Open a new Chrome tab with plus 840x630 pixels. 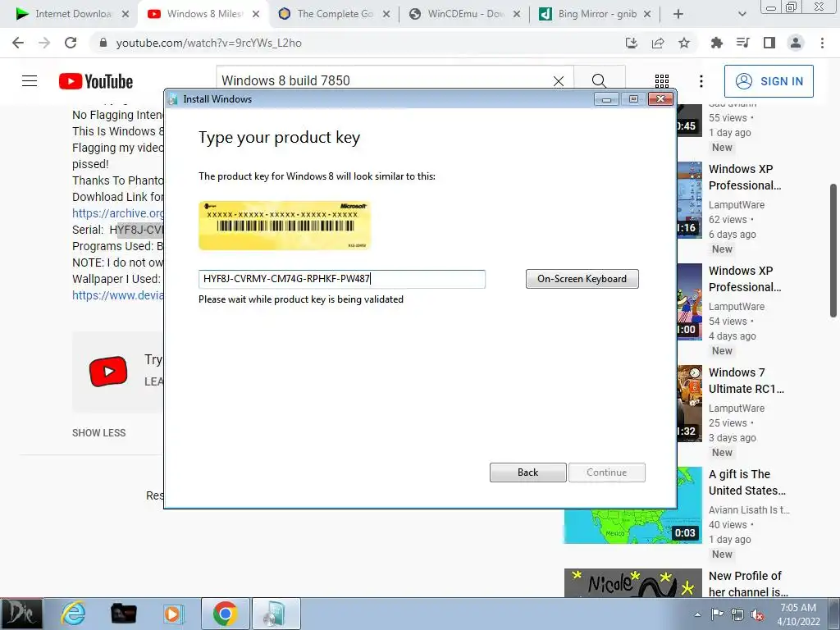pos(678,15)
